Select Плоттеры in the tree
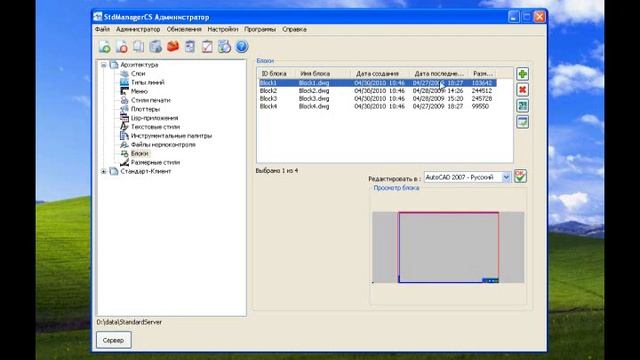Screen dimensions: 640x360 coord(145,109)
